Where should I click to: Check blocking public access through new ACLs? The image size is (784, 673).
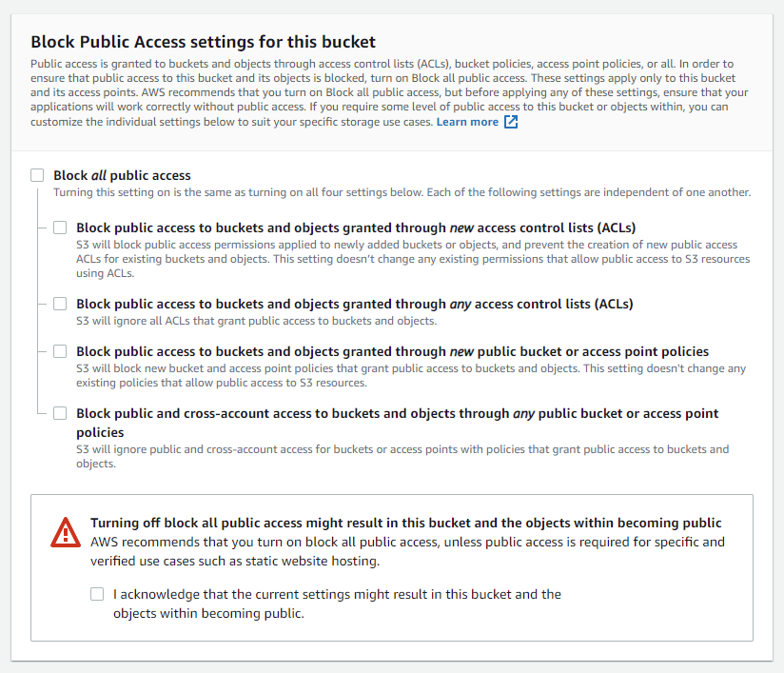(x=60, y=228)
